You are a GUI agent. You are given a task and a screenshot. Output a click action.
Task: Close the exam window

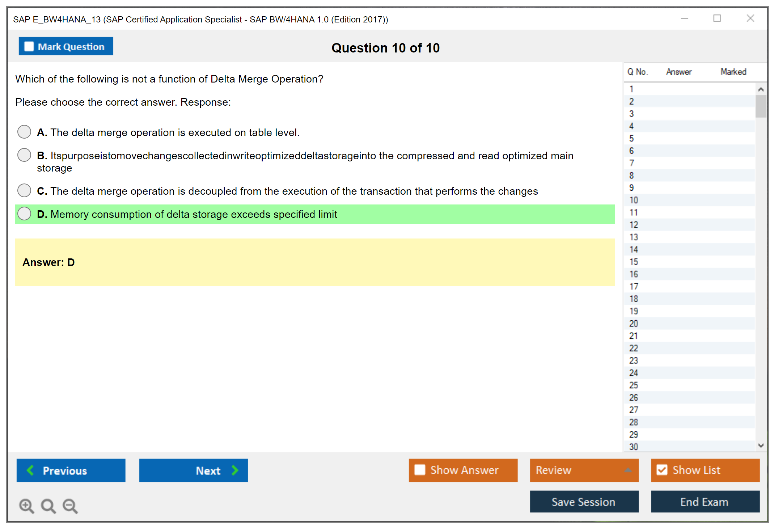pos(750,18)
